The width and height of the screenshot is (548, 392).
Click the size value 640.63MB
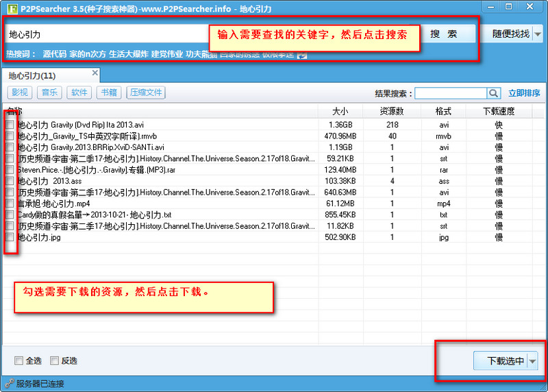coord(340,193)
